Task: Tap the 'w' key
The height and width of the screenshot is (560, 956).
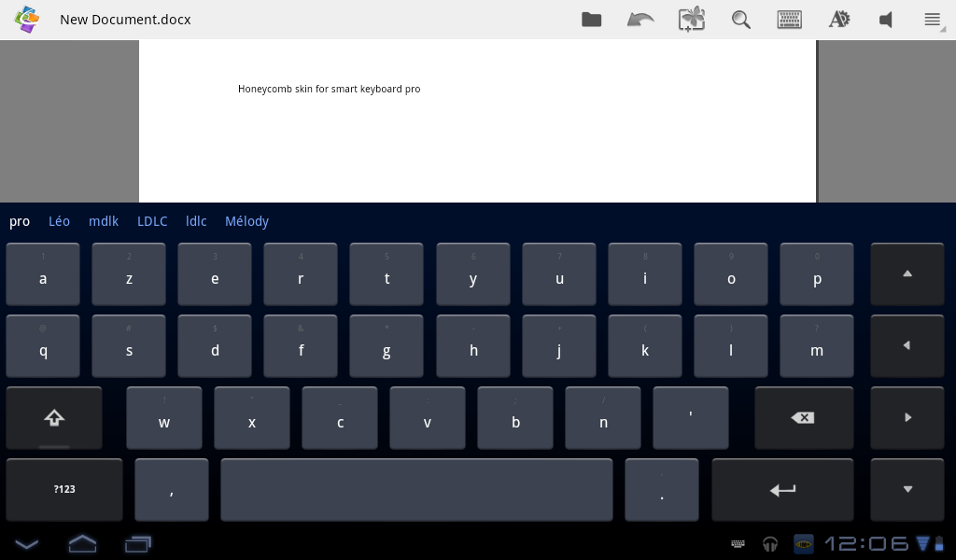Action: pyautogui.click(x=164, y=418)
